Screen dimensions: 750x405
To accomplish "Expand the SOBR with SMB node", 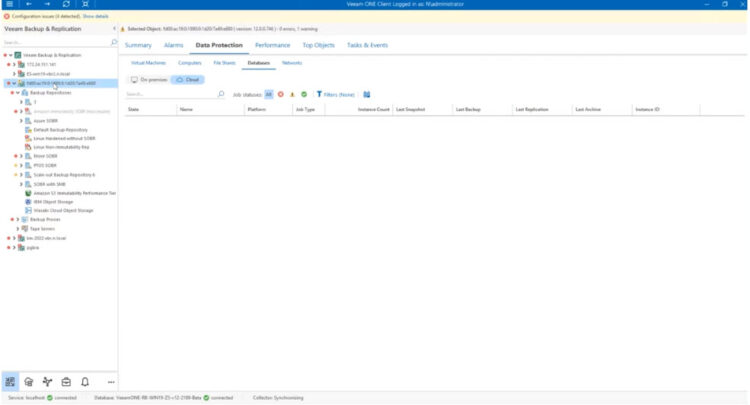I will coord(21,184).
